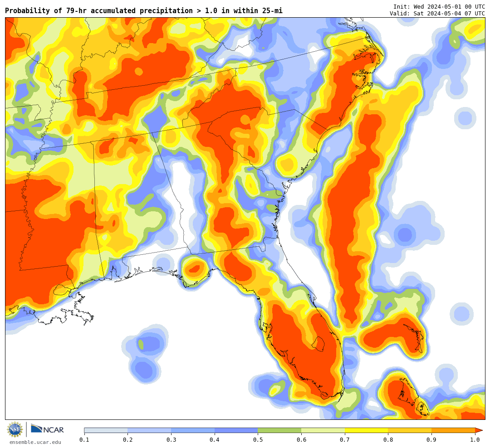Click the red arrow tip of colorbar
Image resolution: width=490 pixels, height=448 pixels.
click(479, 430)
